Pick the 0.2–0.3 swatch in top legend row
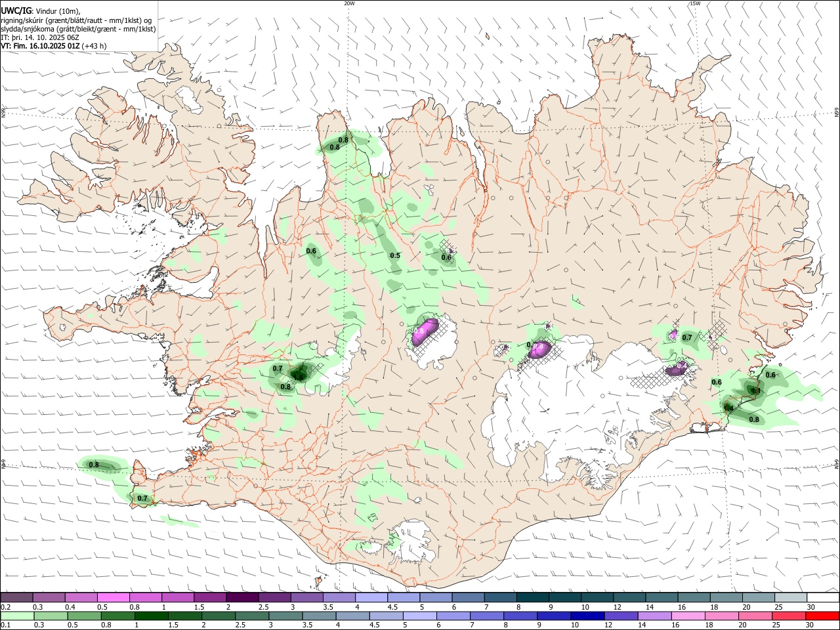Viewport: 840px width, 630px height. 16,598
